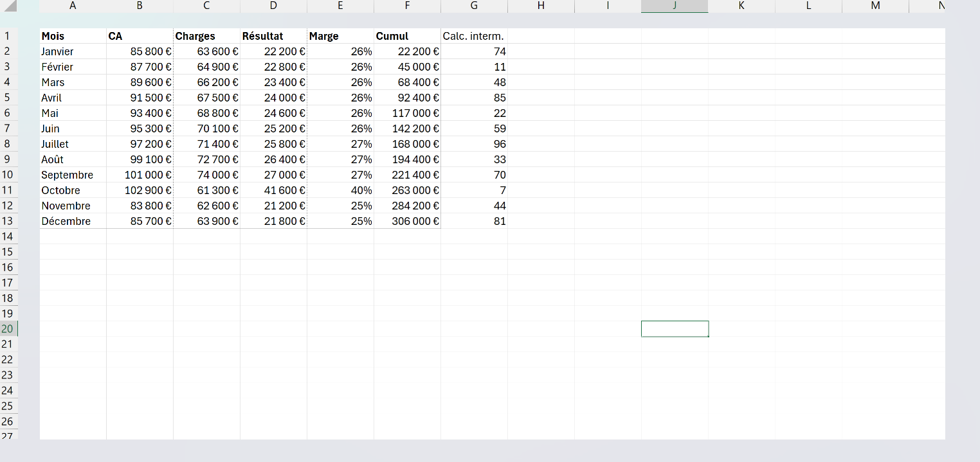Click Charges value 61 300 €
The height and width of the screenshot is (462, 980).
point(206,190)
